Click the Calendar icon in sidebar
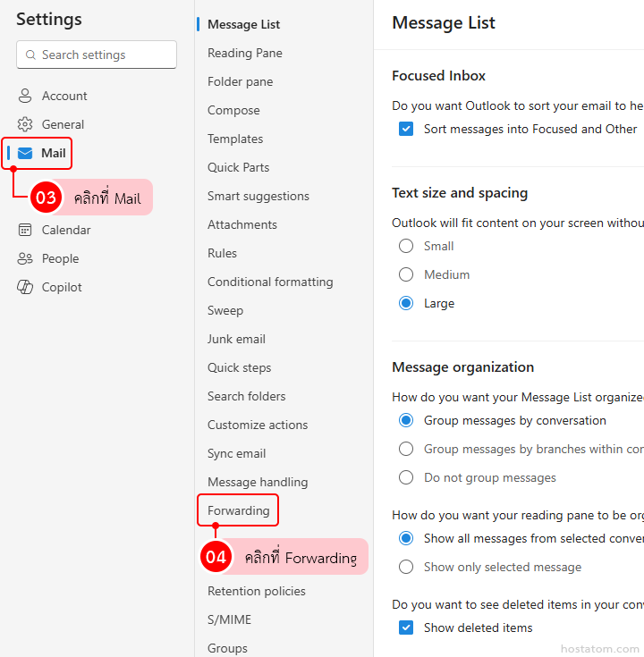This screenshot has width=644, height=657. click(x=25, y=230)
